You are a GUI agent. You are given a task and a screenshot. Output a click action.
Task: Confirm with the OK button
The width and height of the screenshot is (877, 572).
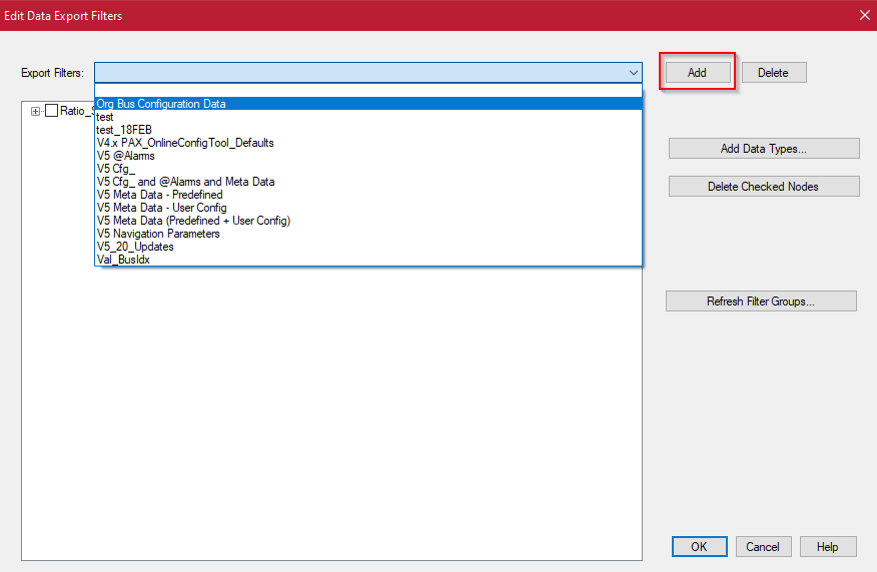coord(699,547)
